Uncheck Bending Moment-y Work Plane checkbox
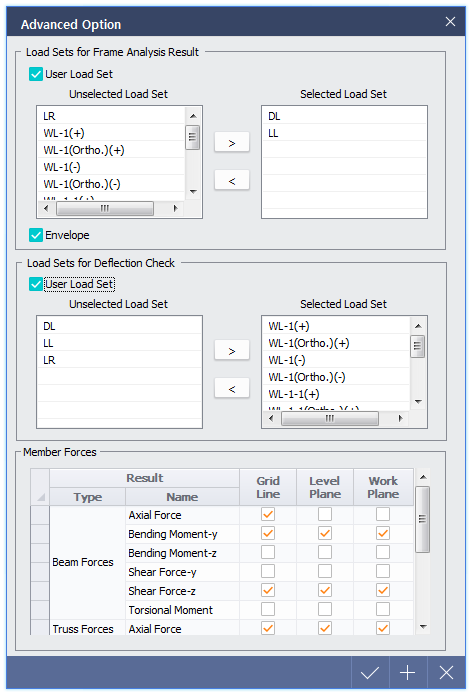Image resolution: width=472 pixels, height=695 pixels. 383,533
